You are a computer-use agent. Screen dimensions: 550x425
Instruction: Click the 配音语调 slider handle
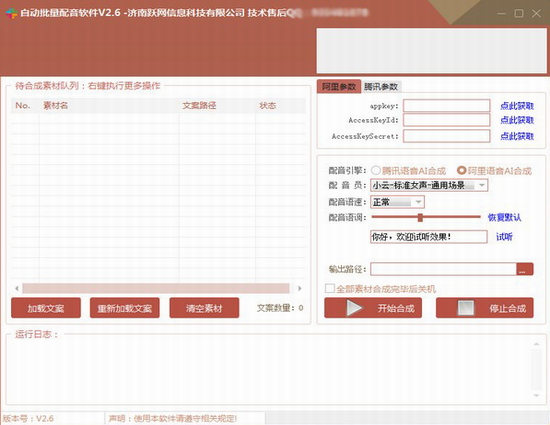click(420, 217)
